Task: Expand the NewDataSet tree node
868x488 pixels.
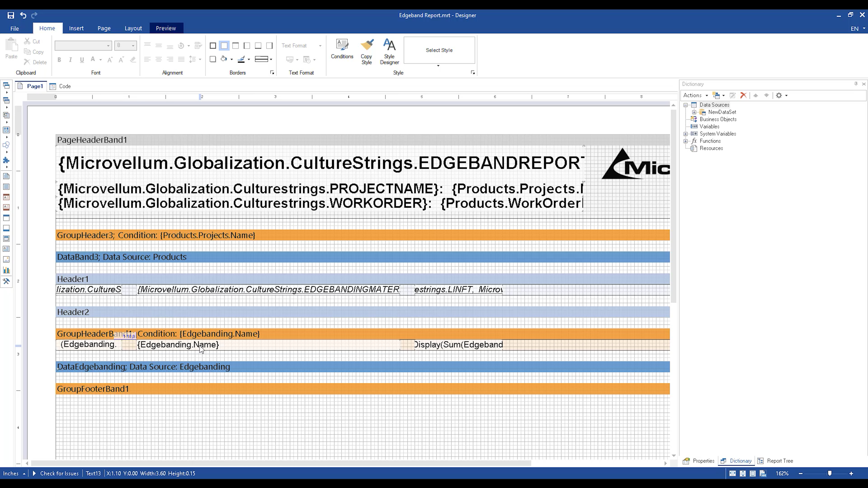Action: coord(694,112)
